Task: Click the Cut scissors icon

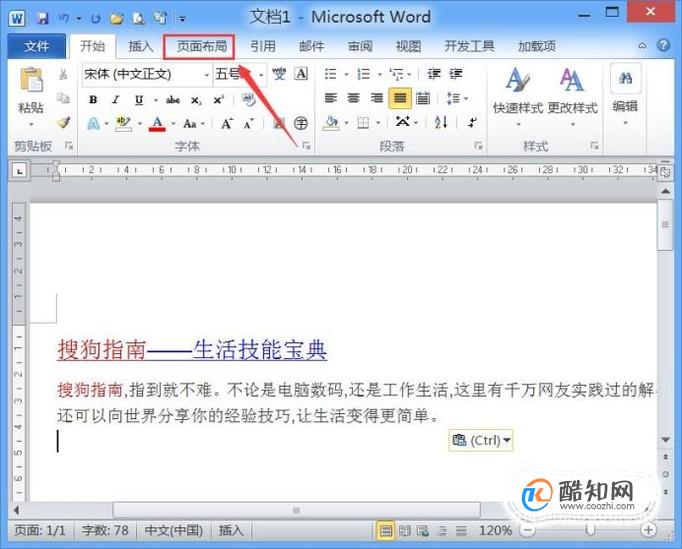Action: pos(63,74)
